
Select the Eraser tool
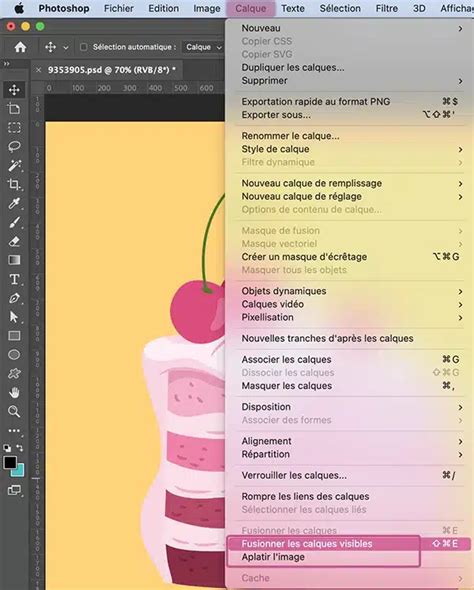14,241
